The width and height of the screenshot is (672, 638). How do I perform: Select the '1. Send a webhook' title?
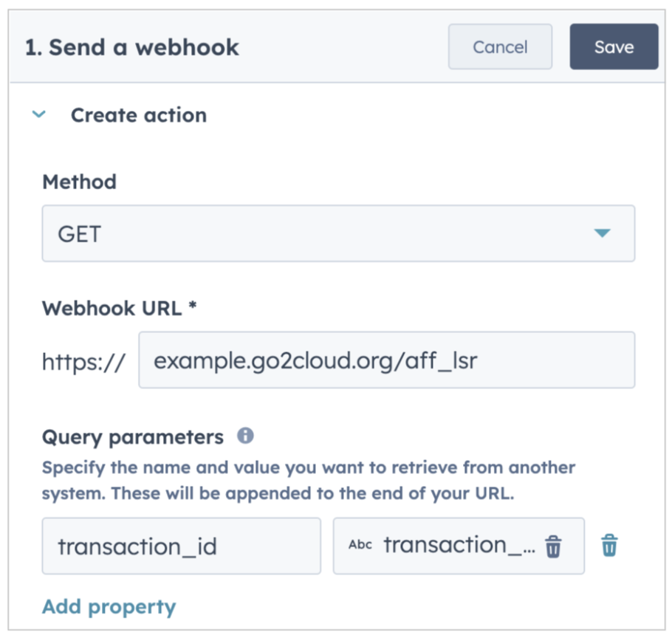132,47
